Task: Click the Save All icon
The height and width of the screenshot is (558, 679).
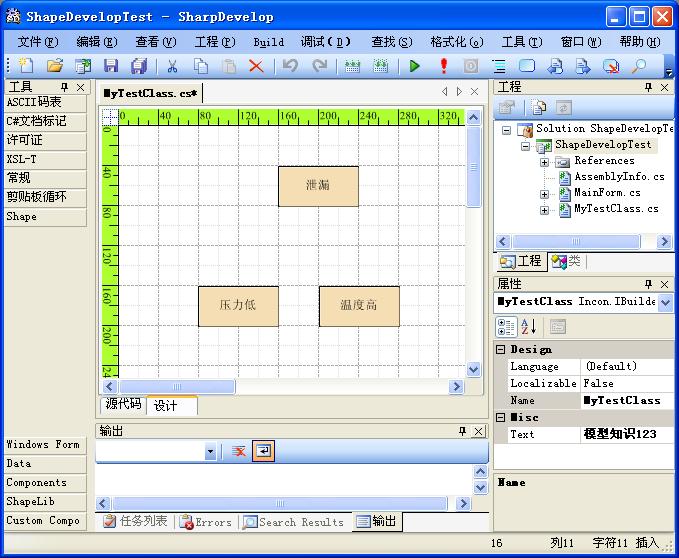Action: 139,66
